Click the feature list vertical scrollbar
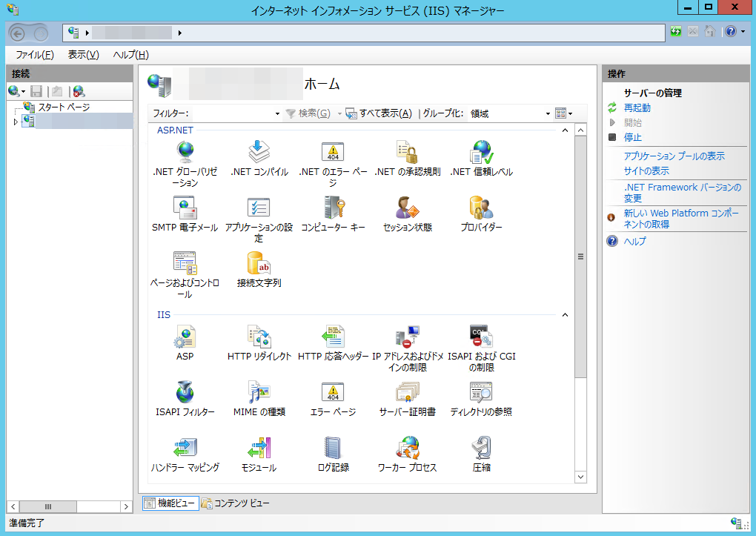This screenshot has height=536, width=756. tap(580, 257)
